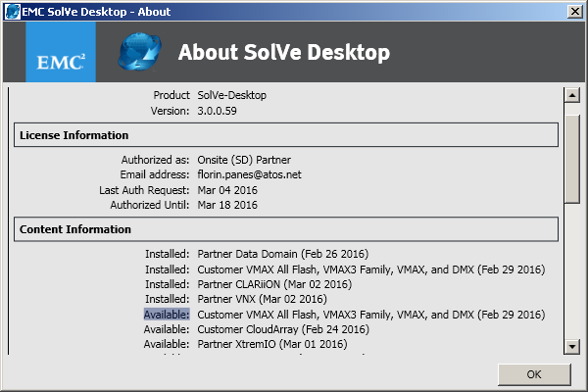Click Partner XtremIO (Mar 01 2016) entry
This screenshot has height=392, width=588.
pyautogui.click(x=272, y=344)
